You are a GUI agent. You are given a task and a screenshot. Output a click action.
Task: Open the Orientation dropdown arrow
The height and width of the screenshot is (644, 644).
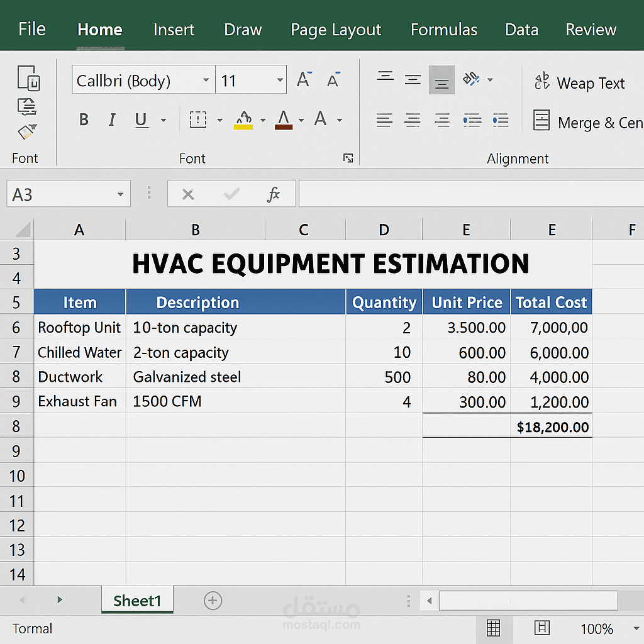pyautogui.click(x=490, y=79)
